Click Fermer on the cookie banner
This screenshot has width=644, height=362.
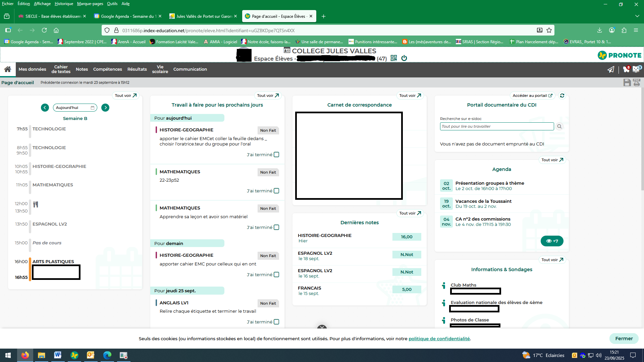(x=624, y=339)
